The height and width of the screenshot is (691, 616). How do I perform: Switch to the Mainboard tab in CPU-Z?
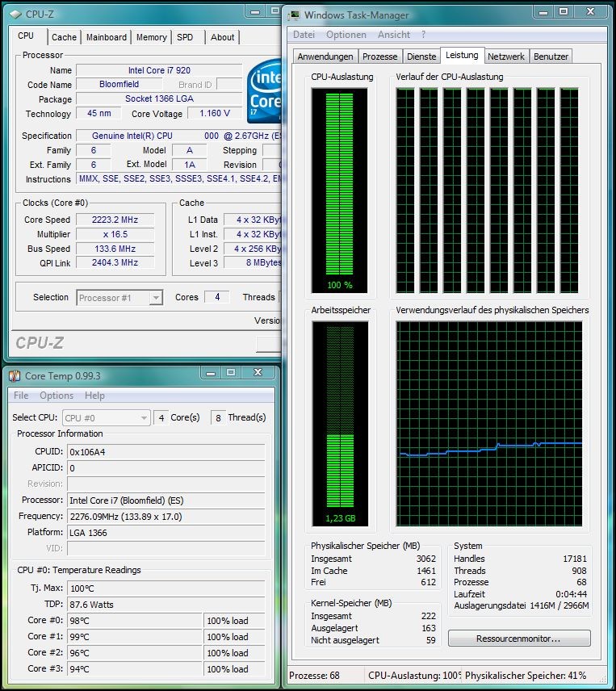coord(107,37)
